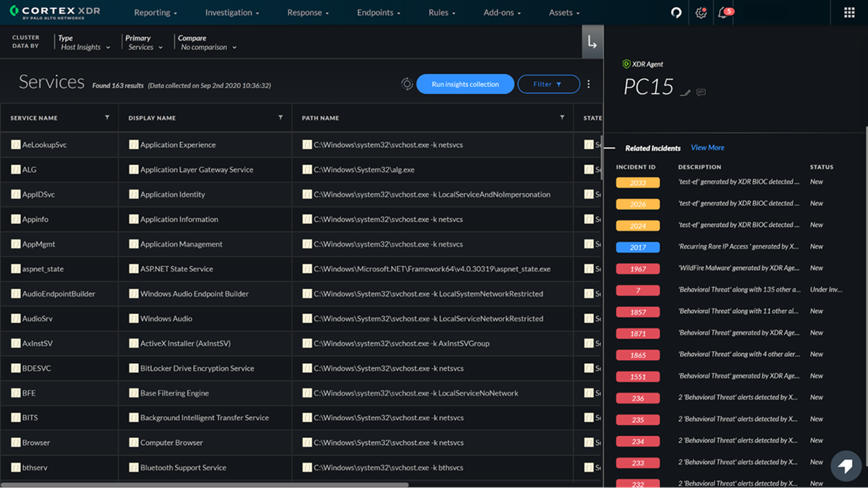Image resolution: width=868 pixels, height=488 pixels.
Task: Open the funnel filter on PATH NAME column
Action: (562, 117)
